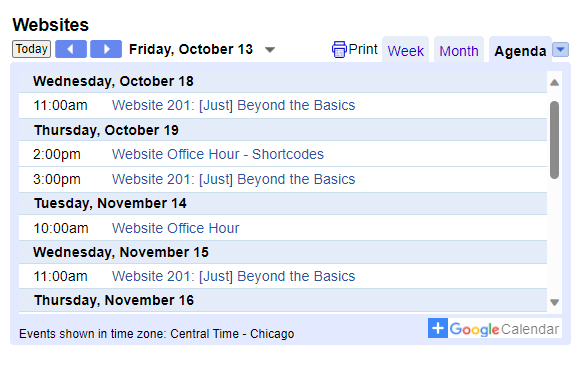Open the November 14 Website Office Hour
Screen dimensions: 585x370
tap(176, 228)
